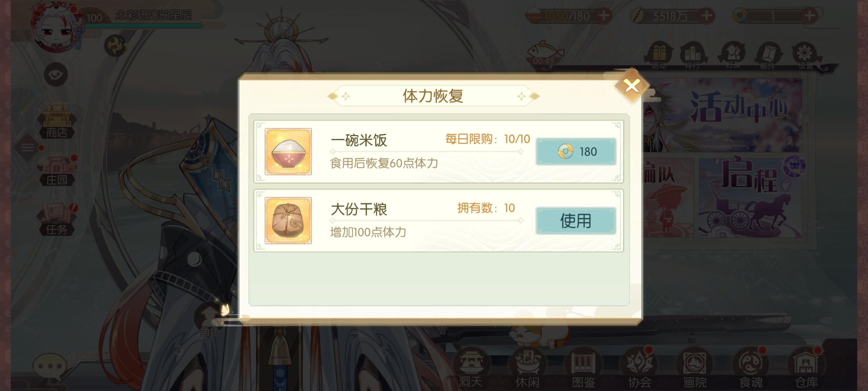Use the 大份干粮 item
This screenshot has height=391, width=868.
pyautogui.click(x=576, y=220)
